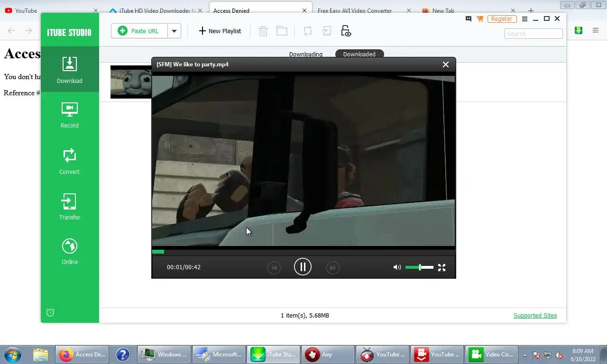This screenshot has width=607, height=364.
Task: Click the Search input field
Action: pyautogui.click(x=533, y=34)
